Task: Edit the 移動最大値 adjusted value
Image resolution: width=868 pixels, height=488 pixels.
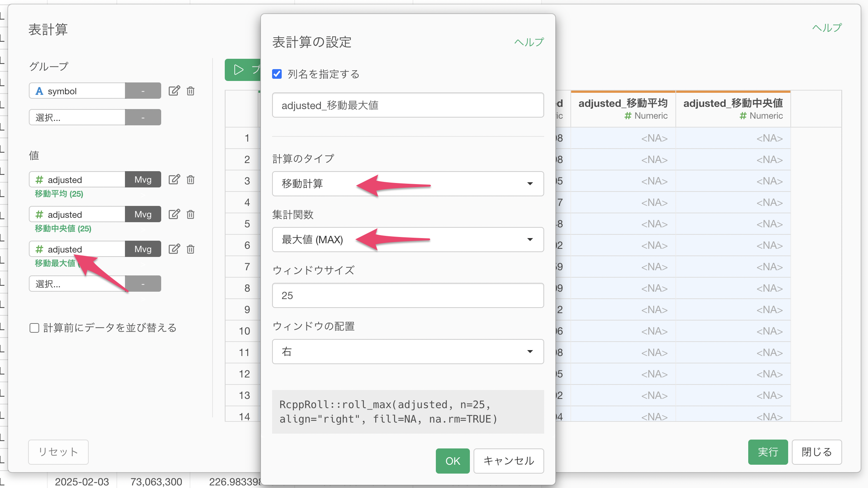Action: tap(174, 249)
